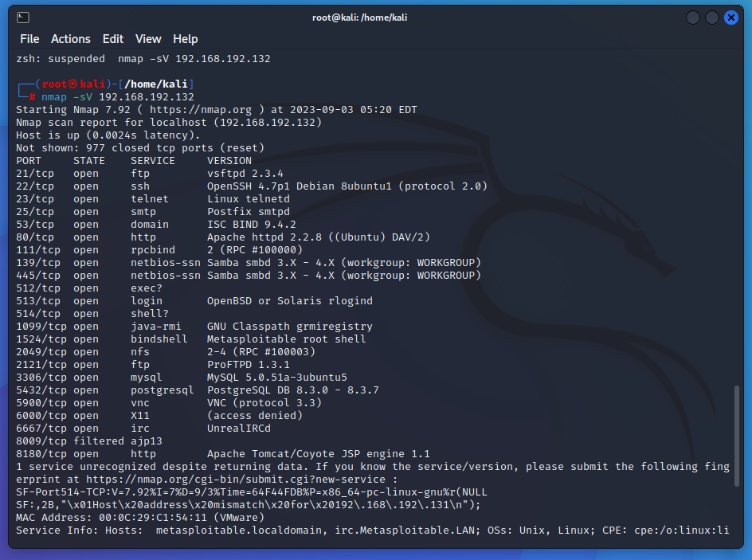Click the nfs service name
The width and height of the screenshot is (752, 560).
tap(140, 352)
